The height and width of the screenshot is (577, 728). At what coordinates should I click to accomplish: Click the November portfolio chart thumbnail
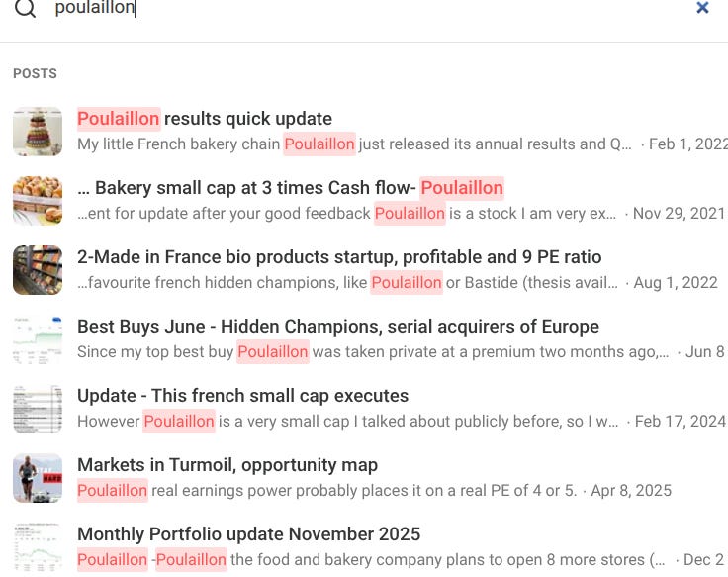[38, 546]
